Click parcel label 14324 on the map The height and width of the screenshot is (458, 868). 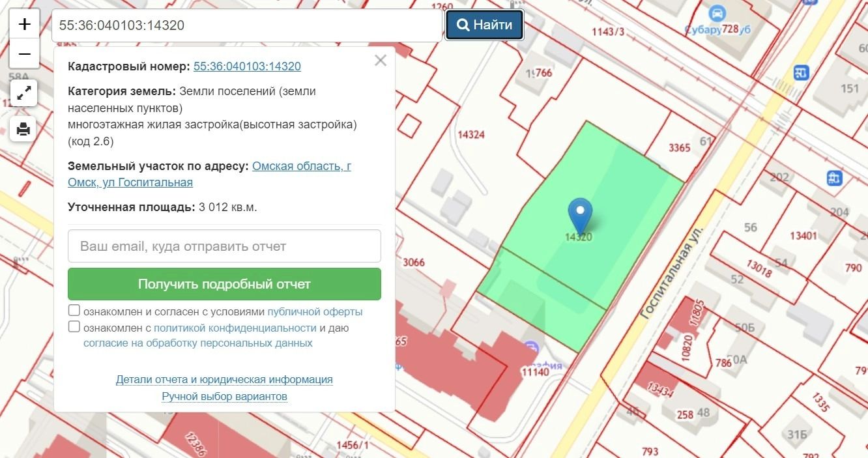coord(471,135)
